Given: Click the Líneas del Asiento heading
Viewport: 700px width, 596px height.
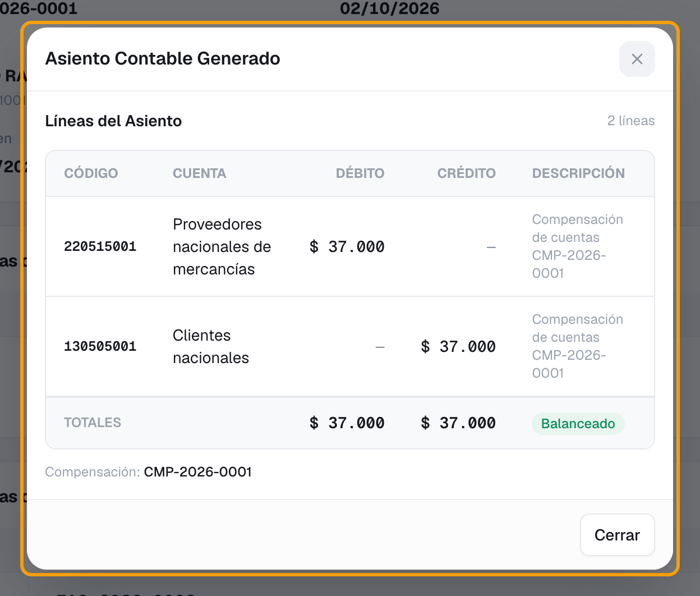Looking at the screenshot, I should (113, 121).
